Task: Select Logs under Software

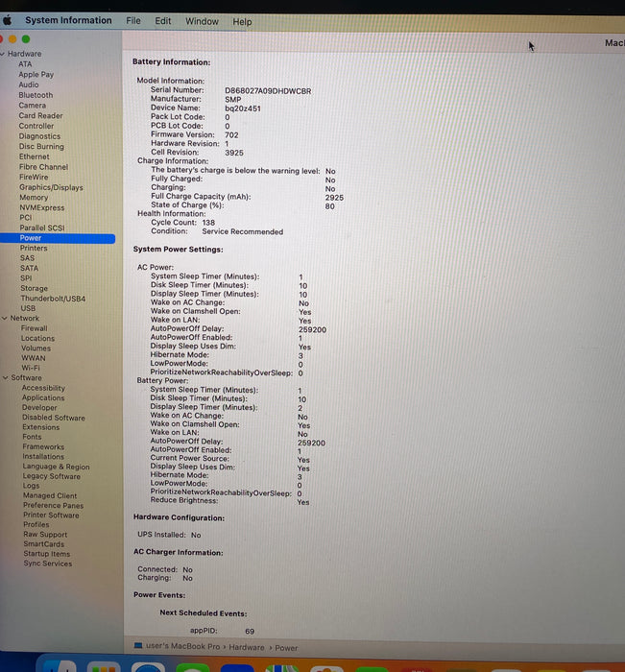Action: pyautogui.click(x=31, y=486)
